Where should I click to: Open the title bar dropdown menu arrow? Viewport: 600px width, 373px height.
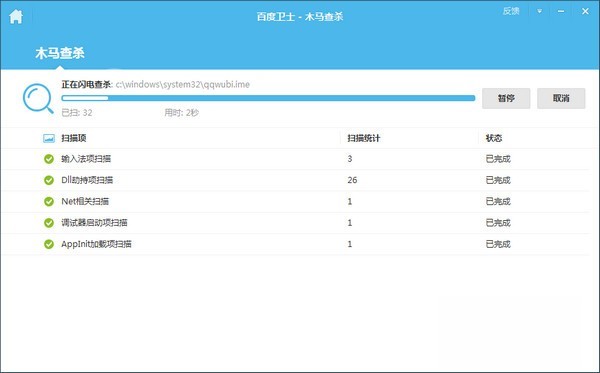539,11
